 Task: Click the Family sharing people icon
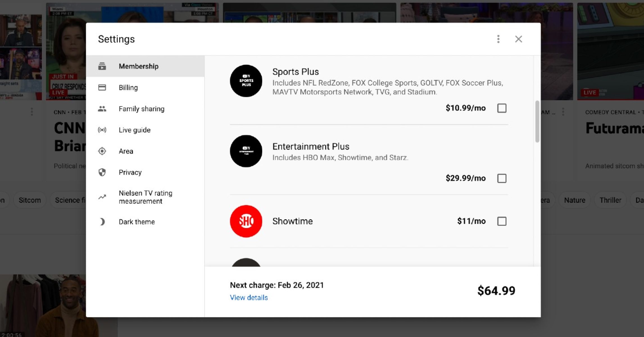tap(102, 109)
